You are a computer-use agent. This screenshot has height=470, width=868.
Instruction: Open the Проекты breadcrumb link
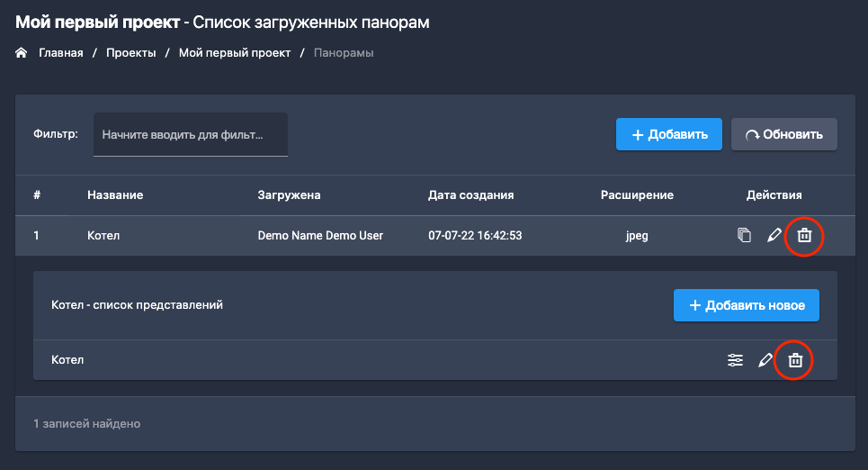(x=131, y=53)
